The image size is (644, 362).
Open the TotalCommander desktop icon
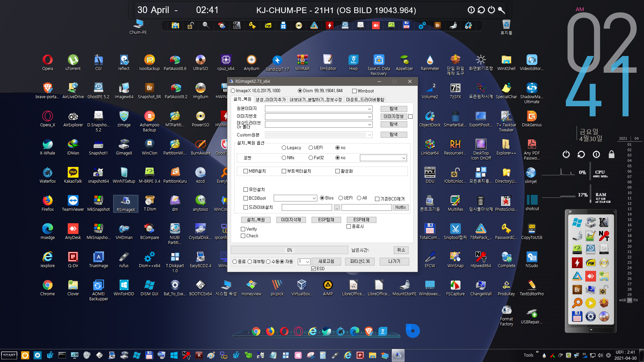430,232
